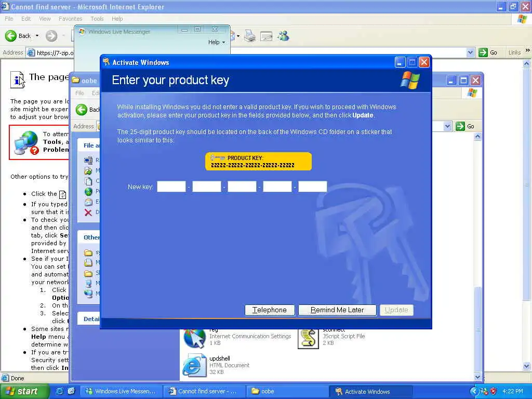Click the refresh page icon in IE error text
The width and height of the screenshot is (532, 399).
click(63, 194)
